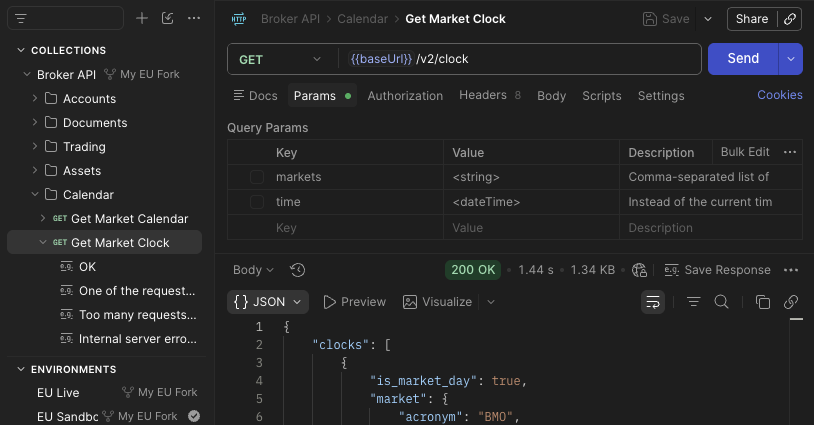
Task: Switch to the Scripts tab
Action: pyautogui.click(x=602, y=95)
